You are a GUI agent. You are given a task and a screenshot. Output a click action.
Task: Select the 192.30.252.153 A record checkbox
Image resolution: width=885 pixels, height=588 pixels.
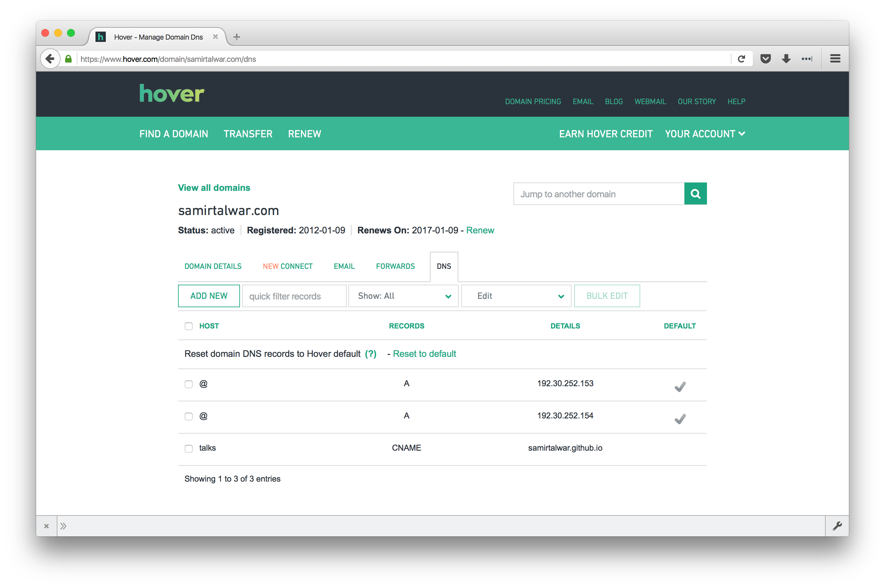tap(189, 384)
